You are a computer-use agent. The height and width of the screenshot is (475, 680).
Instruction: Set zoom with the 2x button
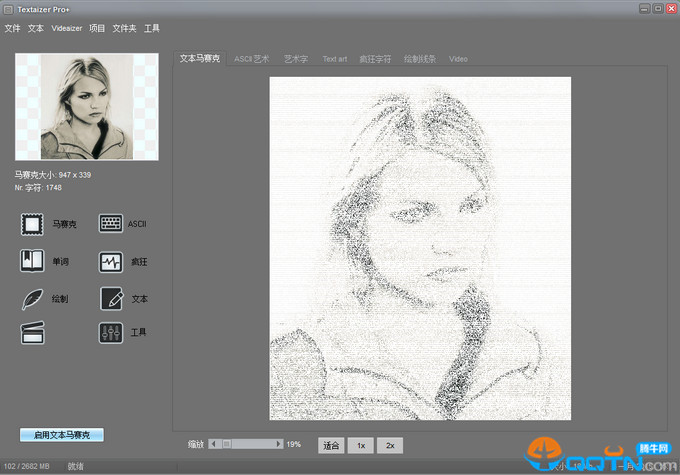coord(390,444)
